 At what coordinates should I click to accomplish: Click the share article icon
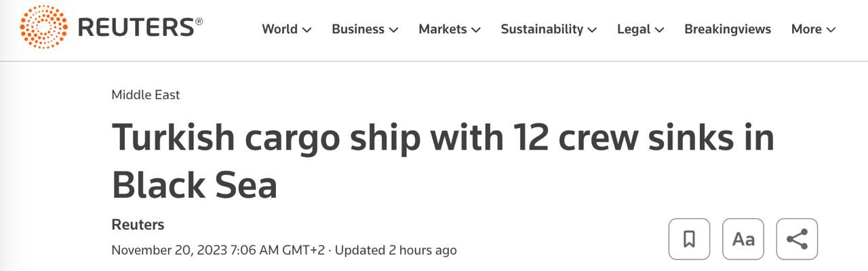[x=797, y=239]
